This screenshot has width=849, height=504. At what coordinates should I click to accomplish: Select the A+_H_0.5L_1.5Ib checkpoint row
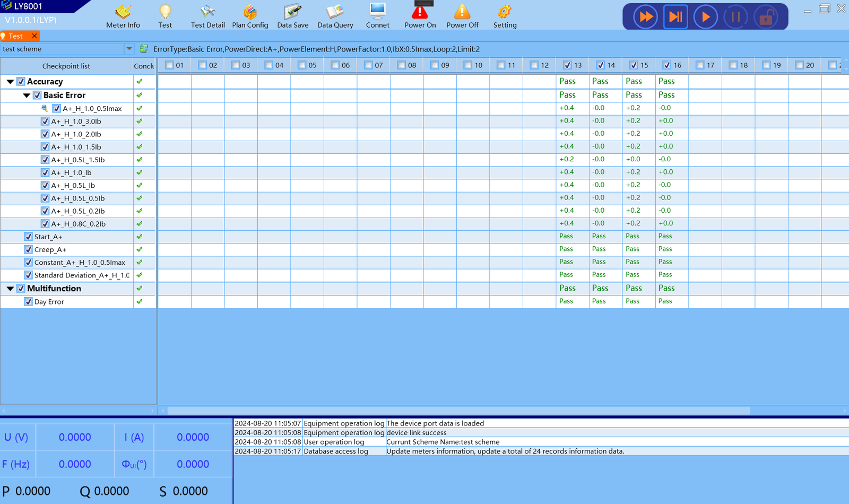[x=77, y=160]
